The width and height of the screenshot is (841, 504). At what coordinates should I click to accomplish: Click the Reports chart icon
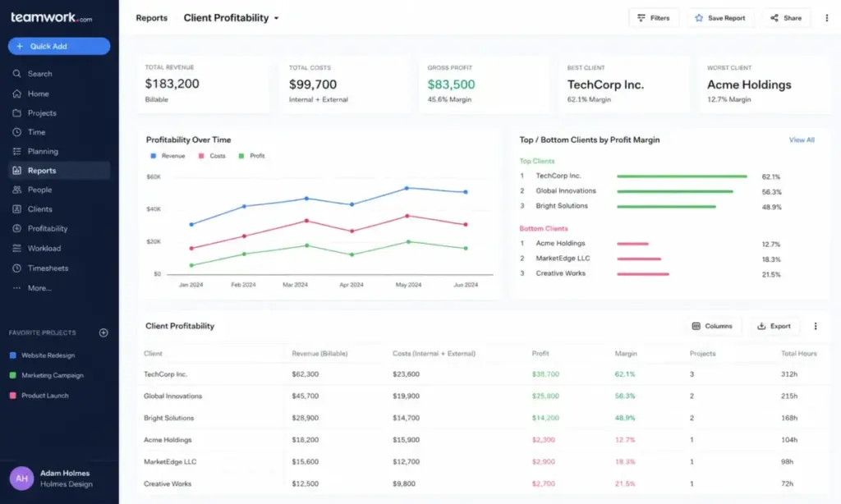16,171
